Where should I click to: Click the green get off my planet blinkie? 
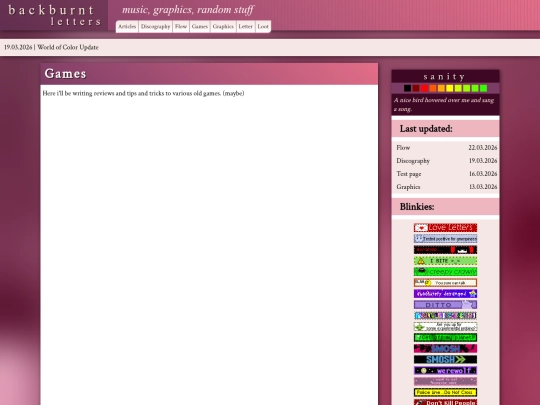445,338
